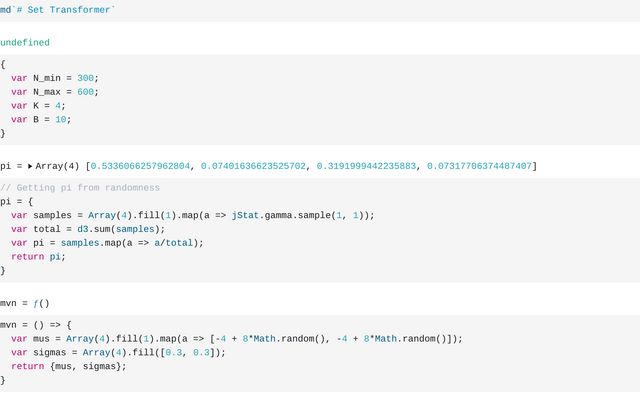Expand the pi Array(4) disclosure triangle

[30, 165]
